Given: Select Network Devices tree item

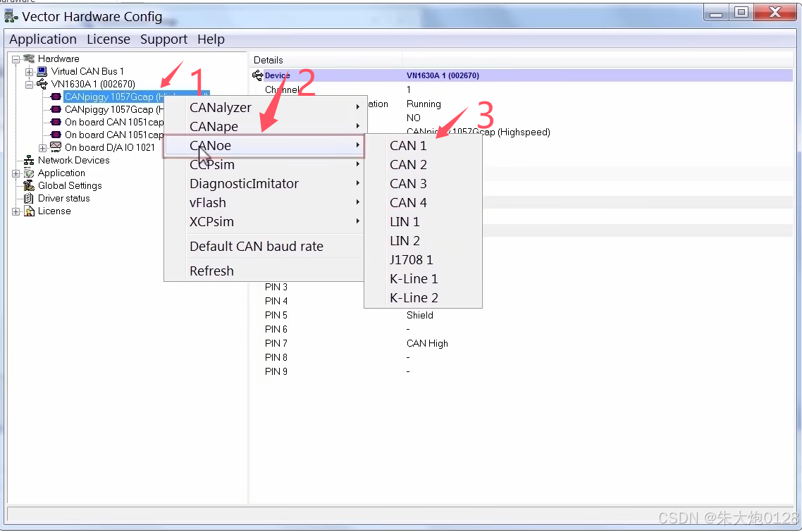Looking at the screenshot, I should pos(74,160).
